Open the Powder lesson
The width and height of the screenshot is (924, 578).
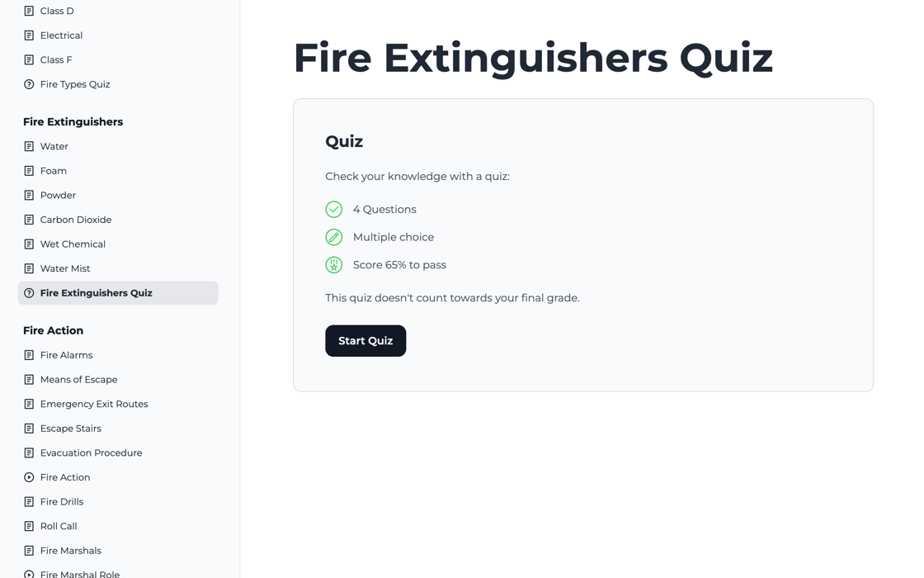click(59, 195)
